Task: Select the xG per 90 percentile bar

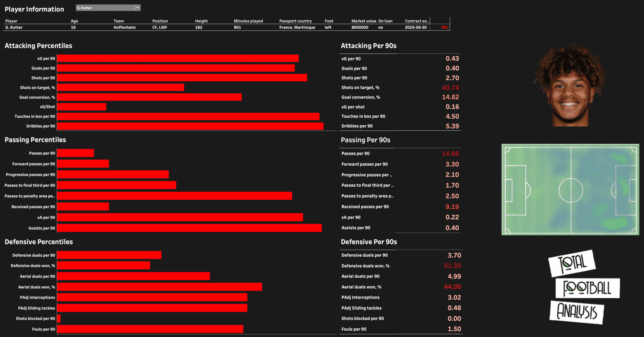Action: 178,58
